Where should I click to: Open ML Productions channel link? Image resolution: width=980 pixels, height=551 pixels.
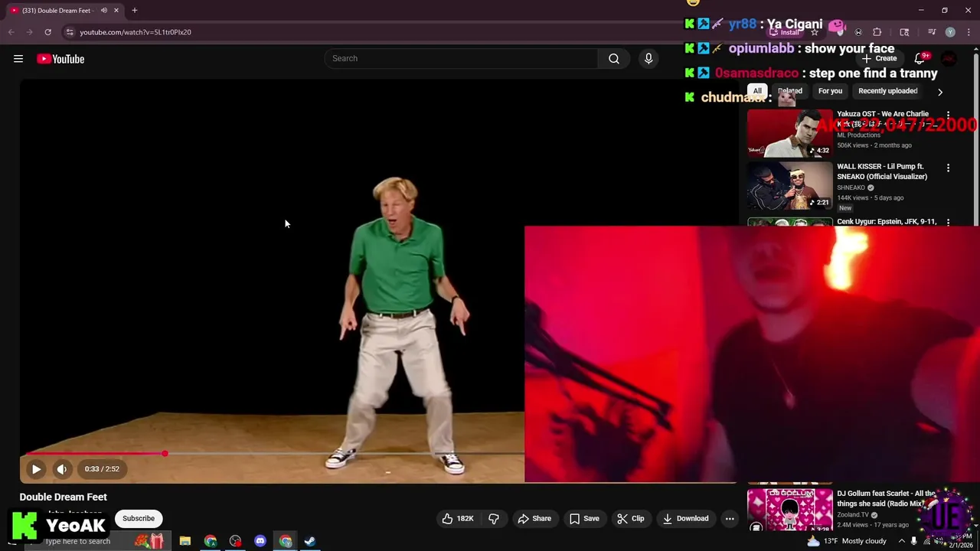(858, 135)
